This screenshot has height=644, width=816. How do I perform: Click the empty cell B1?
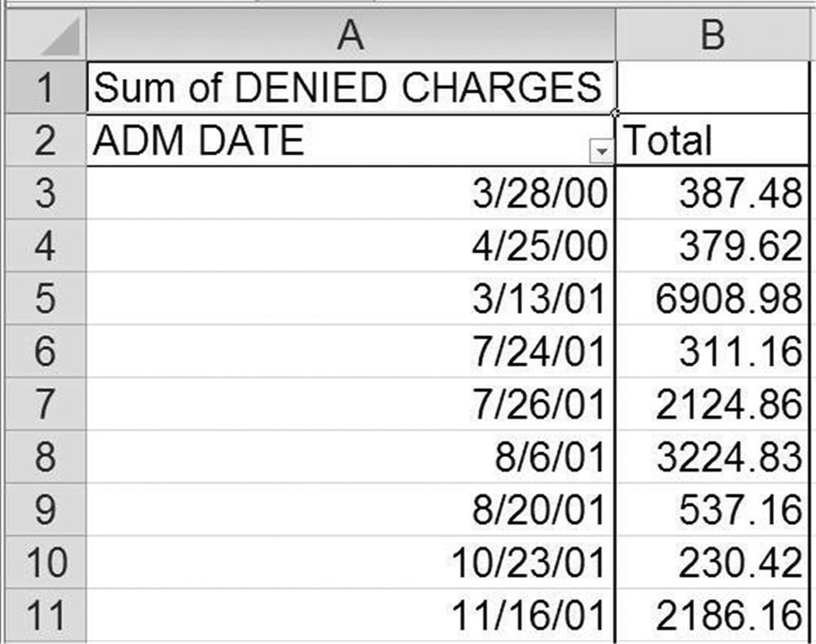tap(715, 87)
